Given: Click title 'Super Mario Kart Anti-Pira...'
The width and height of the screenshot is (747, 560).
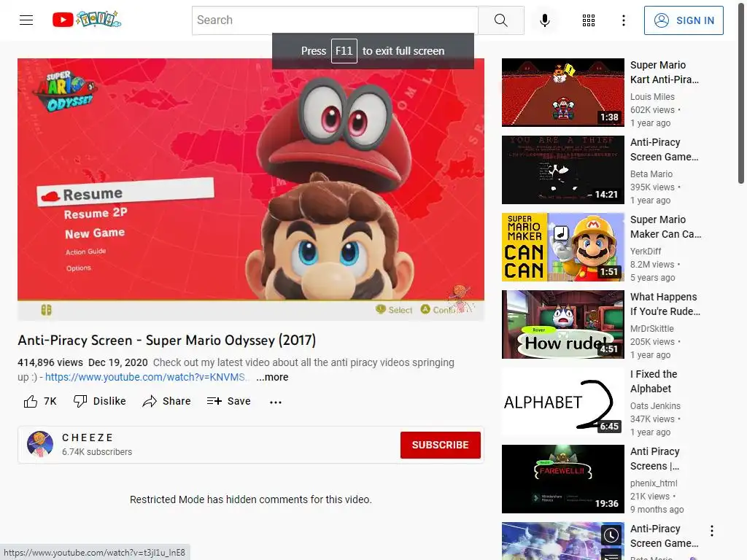Looking at the screenshot, I should (664, 72).
